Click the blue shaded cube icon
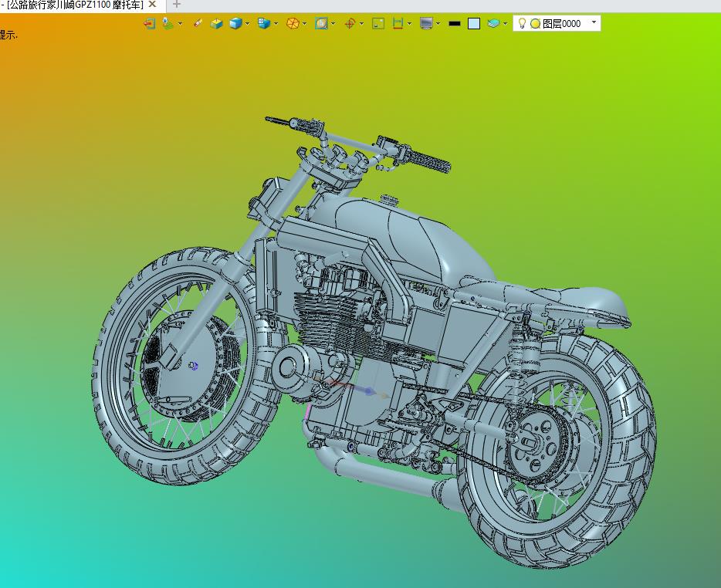The height and width of the screenshot is (588, 721). [x=236, y=23]
